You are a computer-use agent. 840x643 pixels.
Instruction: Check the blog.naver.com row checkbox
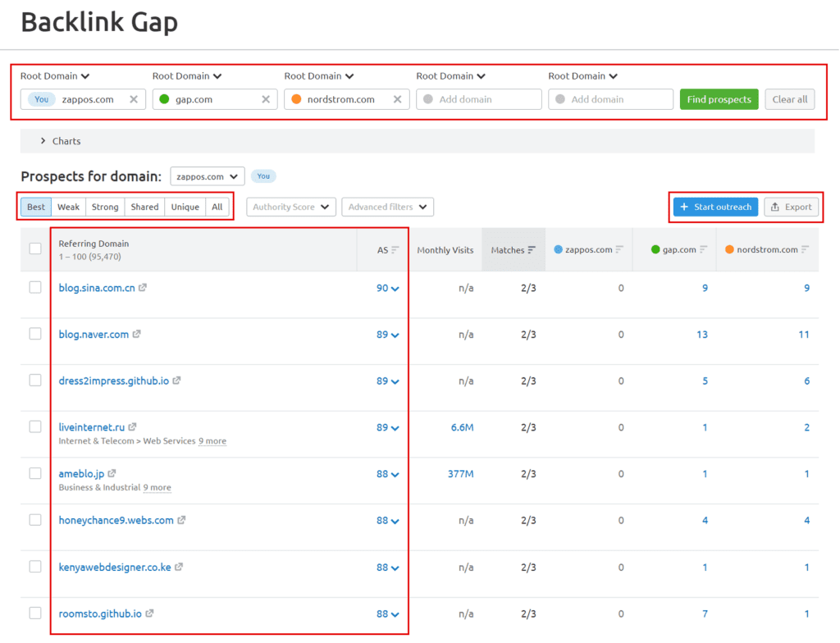pyautogui.click(x=35, y=334)
